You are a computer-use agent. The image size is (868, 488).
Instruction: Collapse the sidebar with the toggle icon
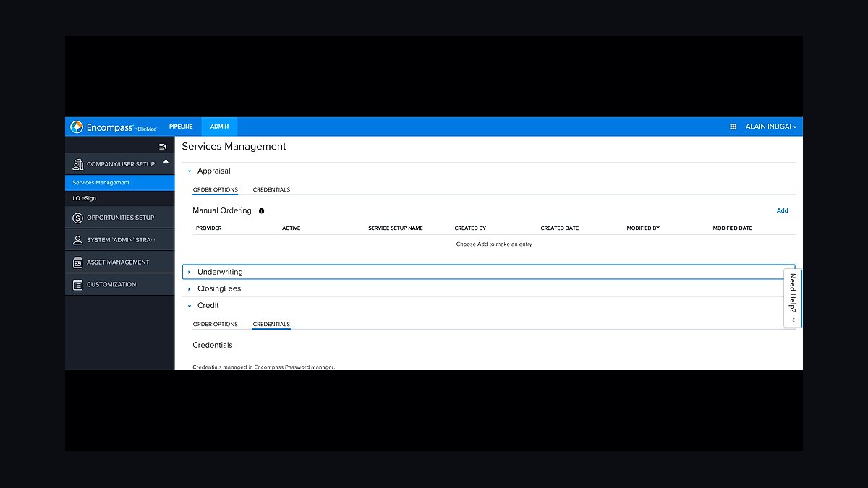163,147
